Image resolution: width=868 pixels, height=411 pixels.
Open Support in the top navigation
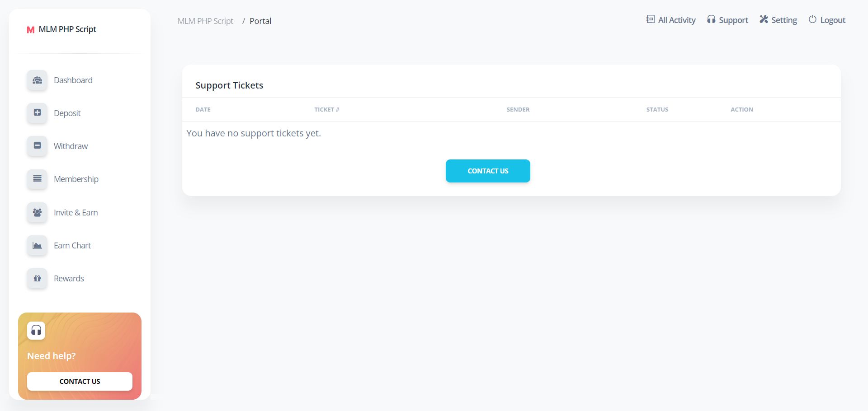click(727, 20)
